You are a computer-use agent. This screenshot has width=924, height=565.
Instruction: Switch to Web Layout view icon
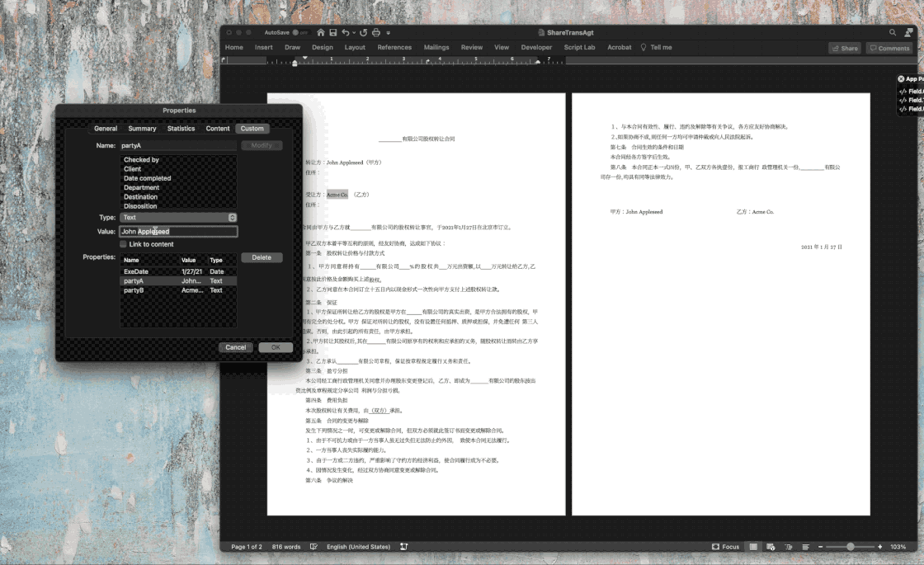pyautogui.click(x=771, y=547)
